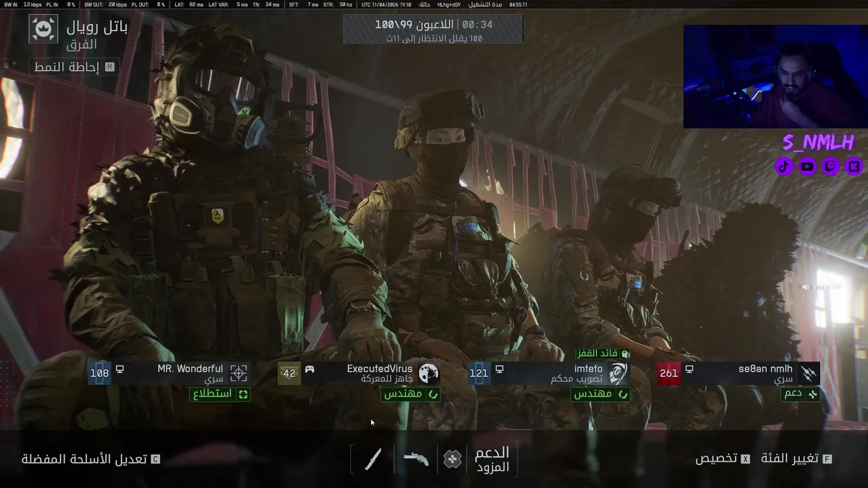868x488 pixels.
Task: Click the 00:34 countdown timer
Action: click(477, 24)
